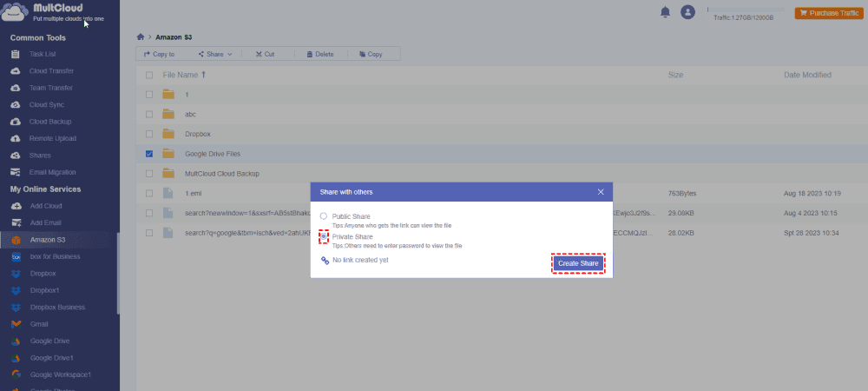Click the size value 28.02KB
This screenshot has height=391, width=868.
[x=680, y=233]
